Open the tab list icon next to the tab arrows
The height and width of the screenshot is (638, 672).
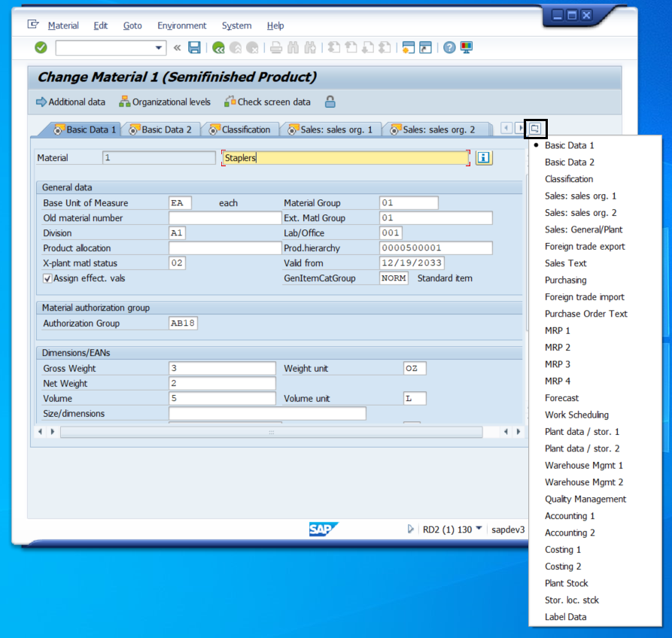pos(535,128)
